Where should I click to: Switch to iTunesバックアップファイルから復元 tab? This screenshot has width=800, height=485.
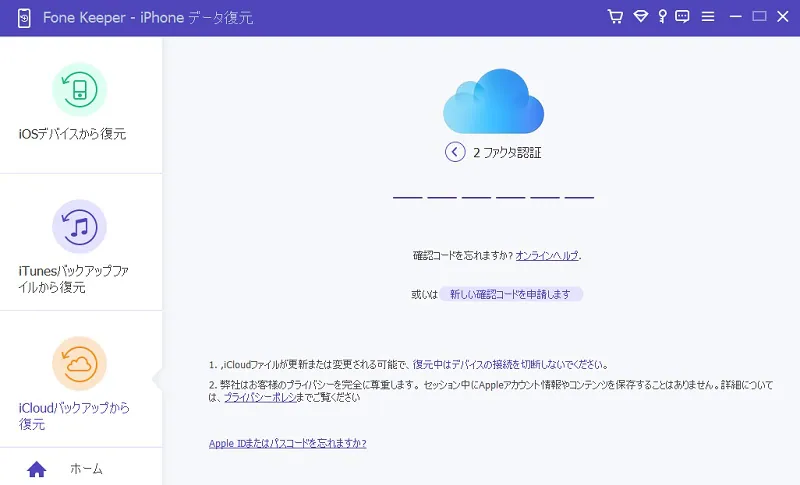point(81,242)
